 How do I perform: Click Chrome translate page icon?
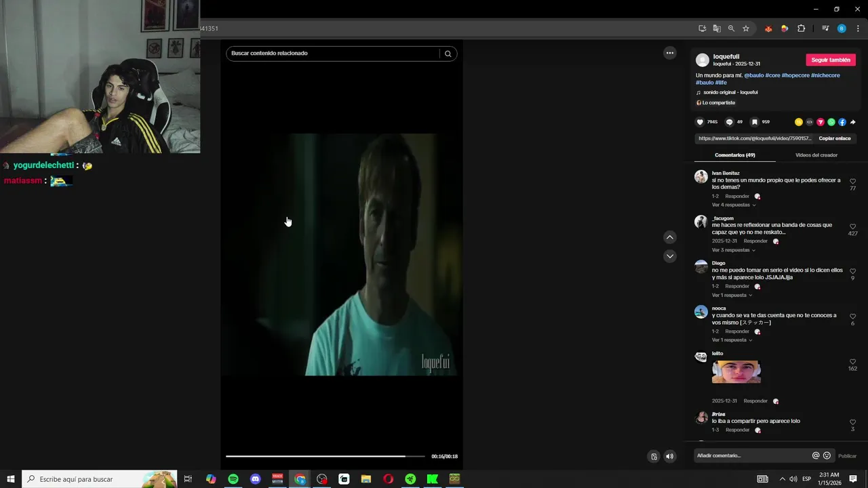717,28
